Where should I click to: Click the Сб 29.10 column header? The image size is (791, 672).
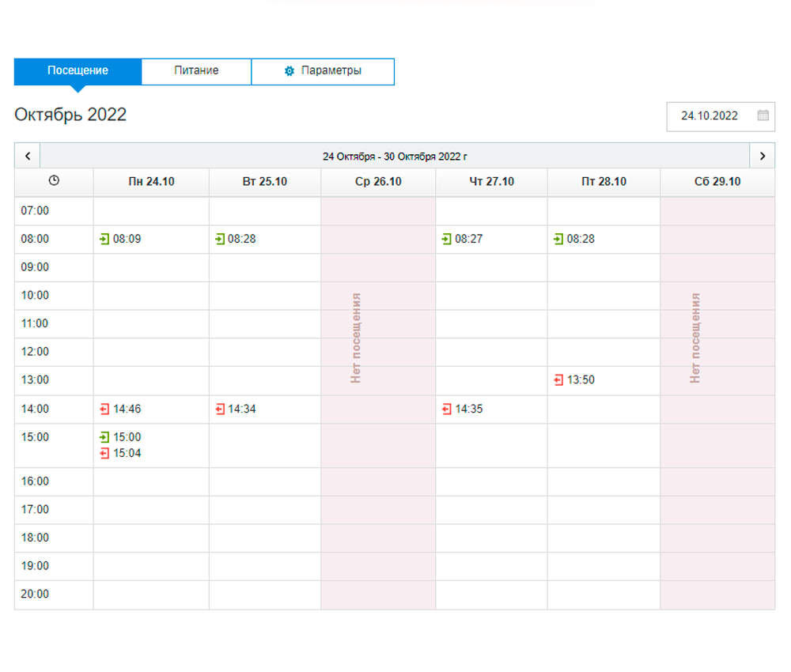coord(717,182)
